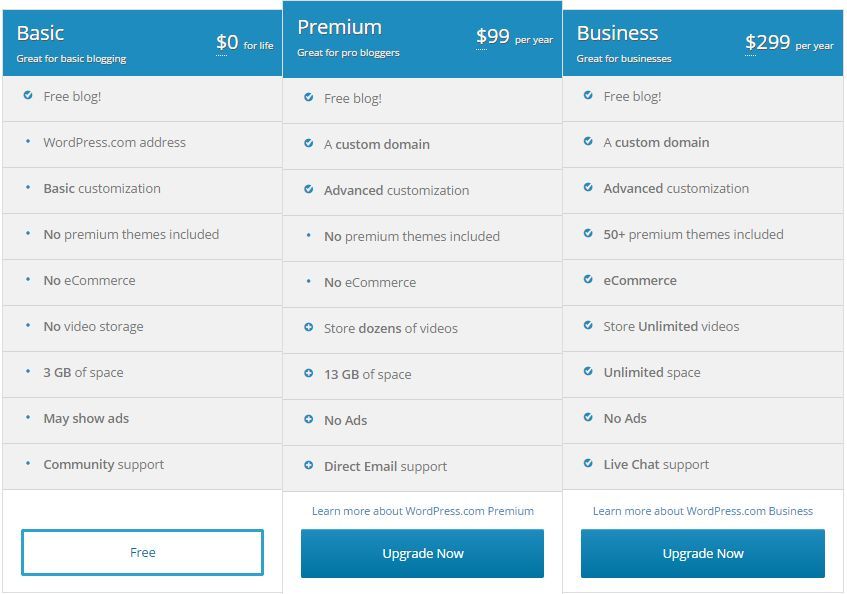This screenshot has height=594, width=847.
Task: Click plus icon beside Store dozens of videos
Action: pos(308,327)
